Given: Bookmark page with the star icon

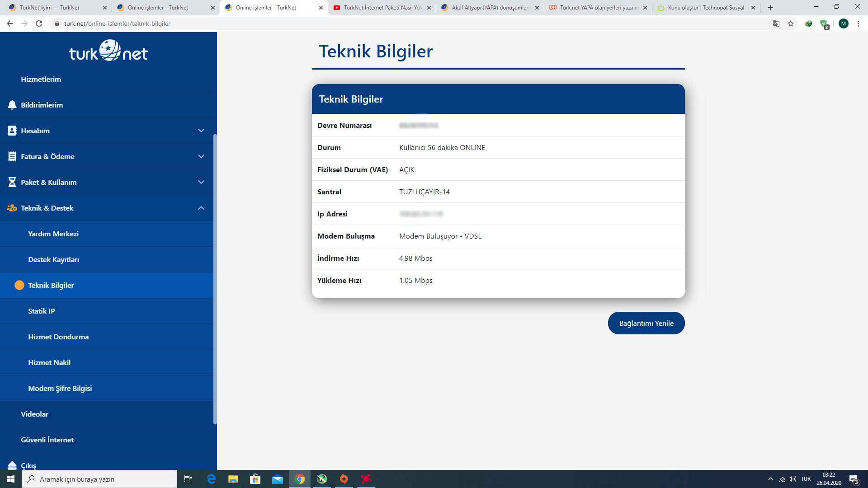Looking at the screenshot, I should pos(791,23).
